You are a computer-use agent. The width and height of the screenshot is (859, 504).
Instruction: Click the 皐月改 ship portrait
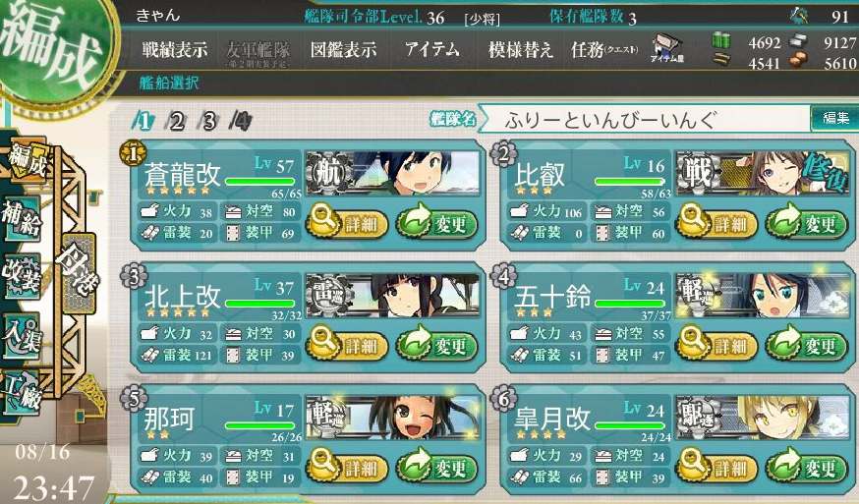[x=762, y=419]
